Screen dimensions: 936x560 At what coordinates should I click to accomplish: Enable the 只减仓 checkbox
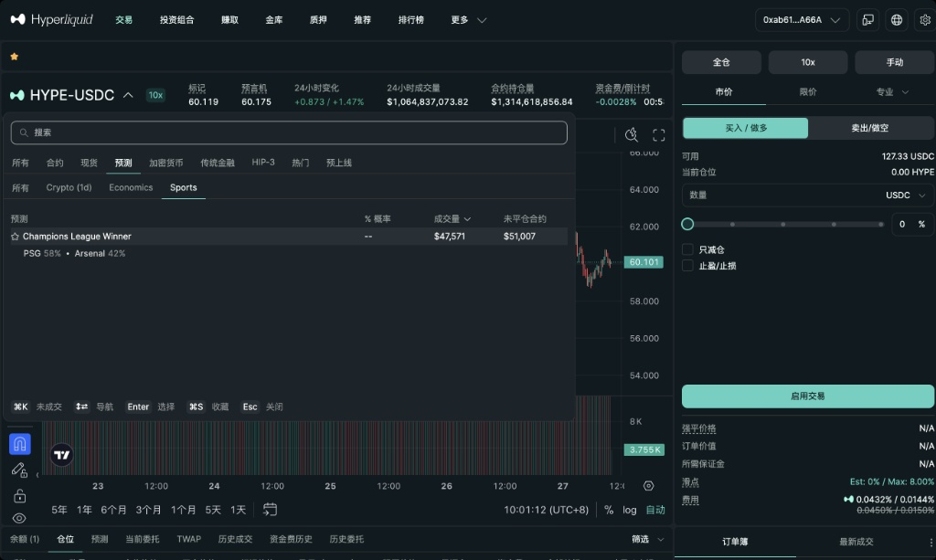tap(687, 249)
